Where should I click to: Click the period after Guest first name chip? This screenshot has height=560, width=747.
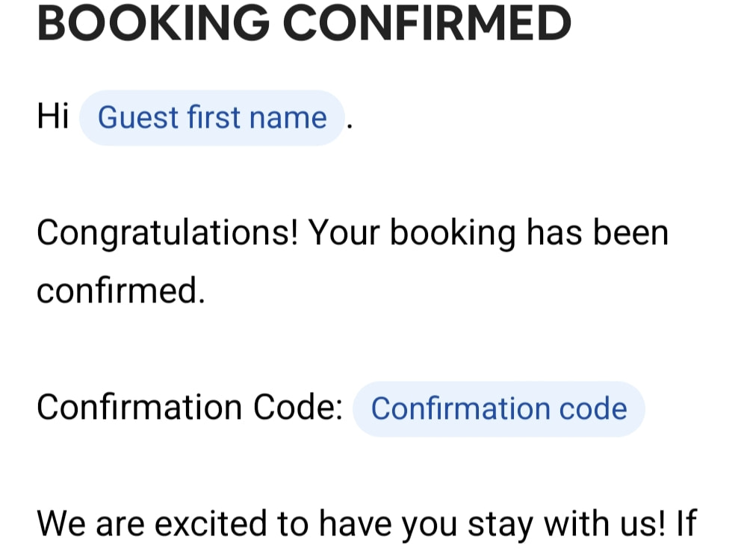coord(350,127)
